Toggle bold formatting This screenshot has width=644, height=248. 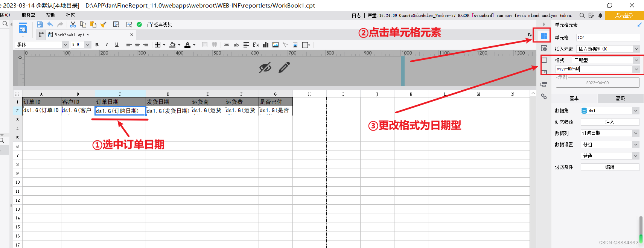pos(97,45)
